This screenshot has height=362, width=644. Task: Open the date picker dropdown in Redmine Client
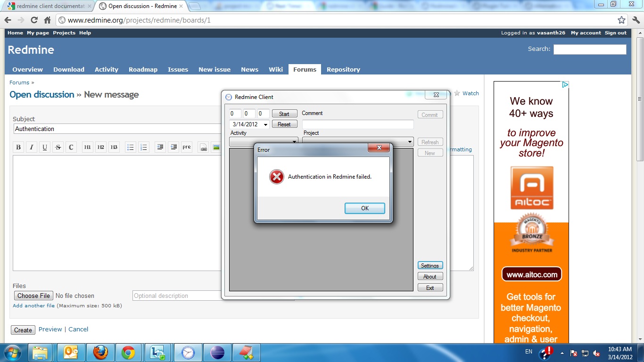tap(265, 124)
